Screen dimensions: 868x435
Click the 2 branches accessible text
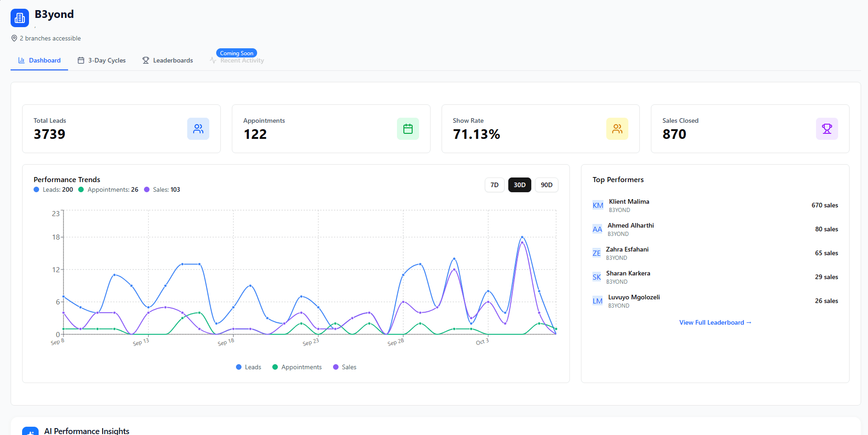(x=50, y=38)
